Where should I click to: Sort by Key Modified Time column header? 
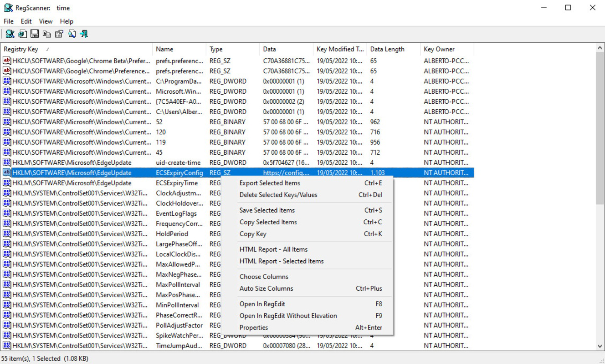pos(340,49)
